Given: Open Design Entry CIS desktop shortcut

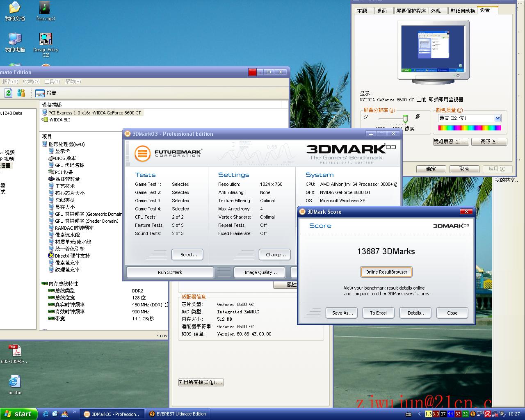Looking at the screenshot, I should (x=46, y=39).
